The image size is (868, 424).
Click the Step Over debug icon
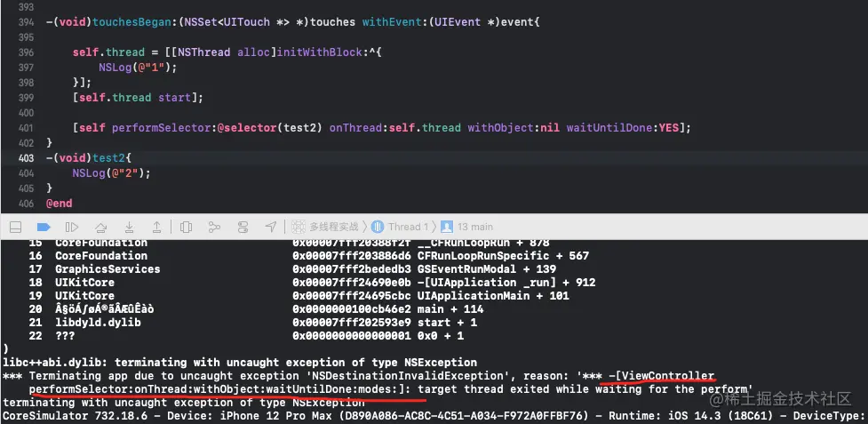(100, 227)
